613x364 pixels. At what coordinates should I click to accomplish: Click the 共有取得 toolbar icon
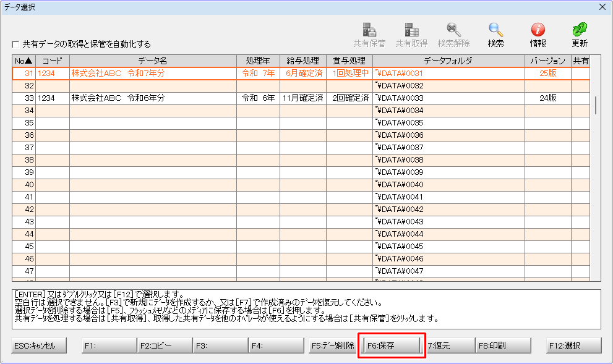click(411, 35)
